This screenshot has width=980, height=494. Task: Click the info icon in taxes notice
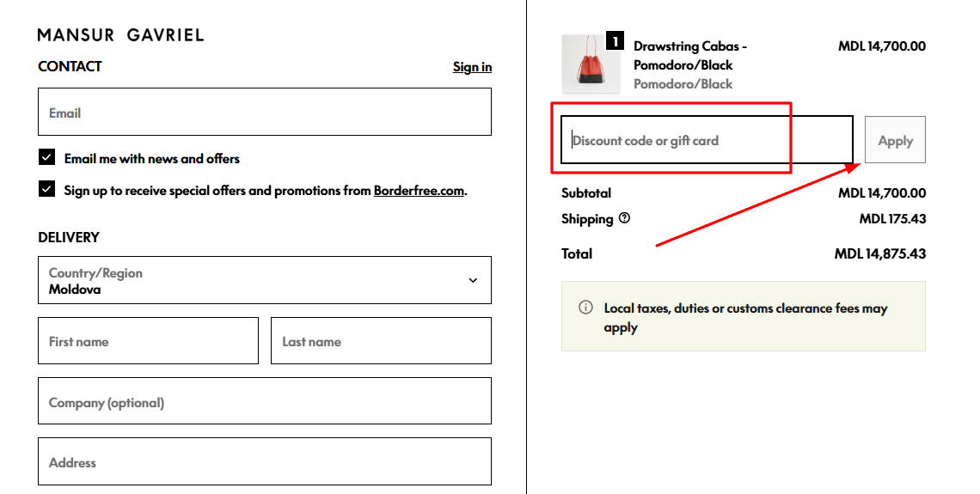click(x=585, y=308)
